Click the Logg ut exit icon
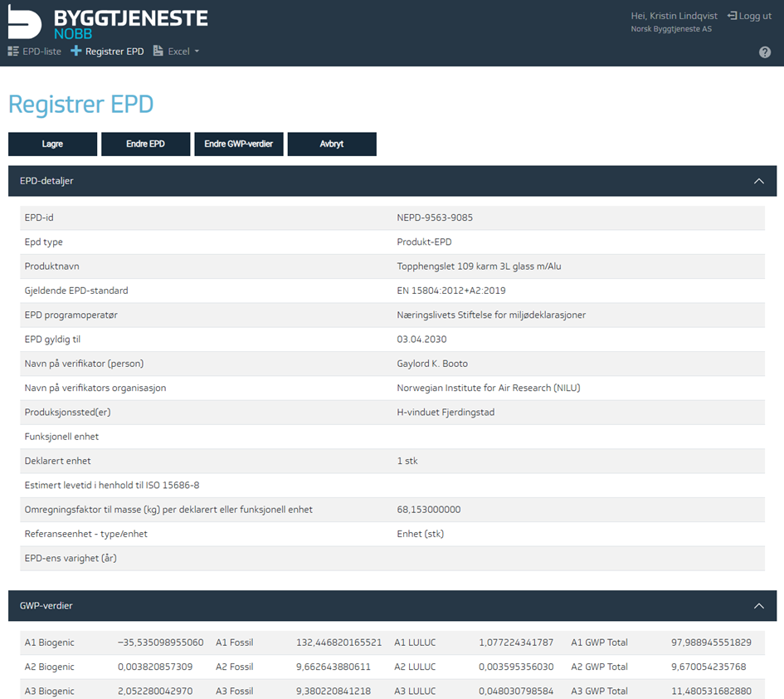This screenshot has height=699, width=784. point(732,16)
